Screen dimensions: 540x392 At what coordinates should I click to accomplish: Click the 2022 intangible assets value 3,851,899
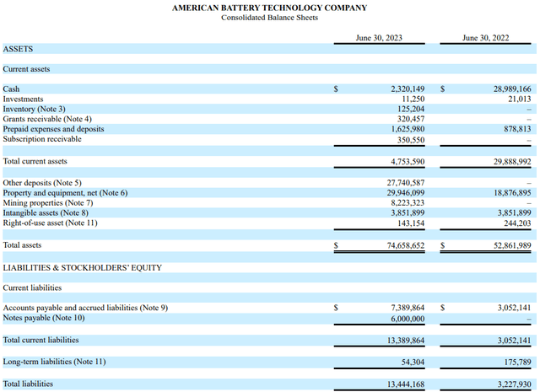point(514,212)
